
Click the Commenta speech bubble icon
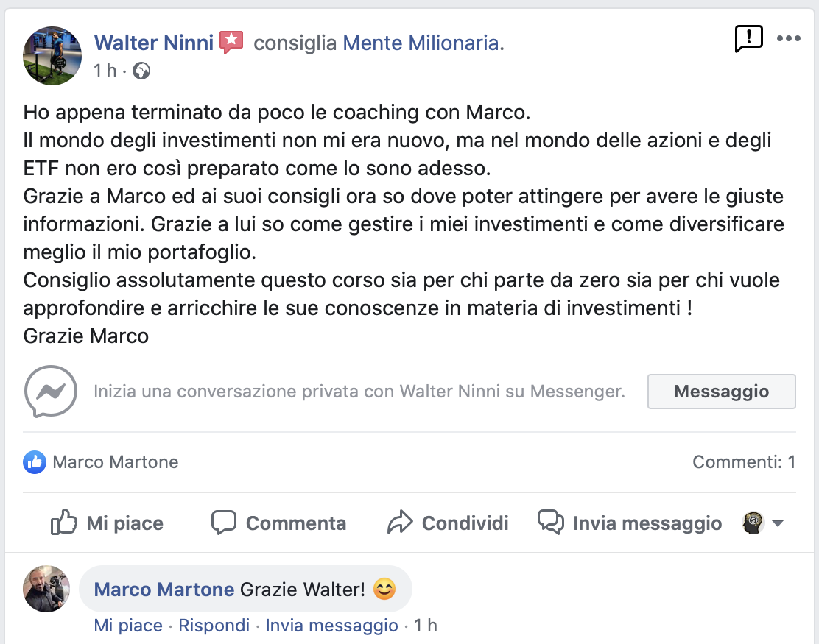(x=223, y=523)
